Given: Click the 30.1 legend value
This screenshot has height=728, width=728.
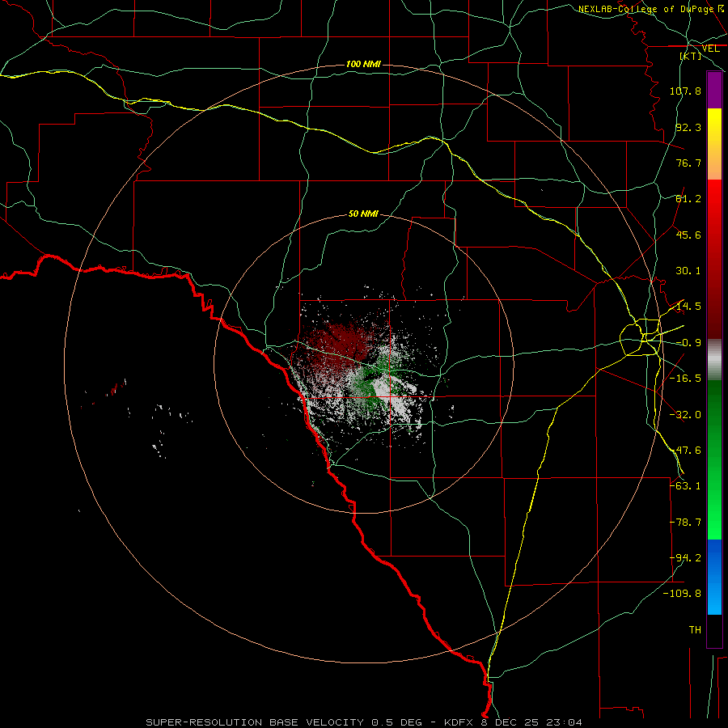Looking at the screenshot, I should (688, 271).
